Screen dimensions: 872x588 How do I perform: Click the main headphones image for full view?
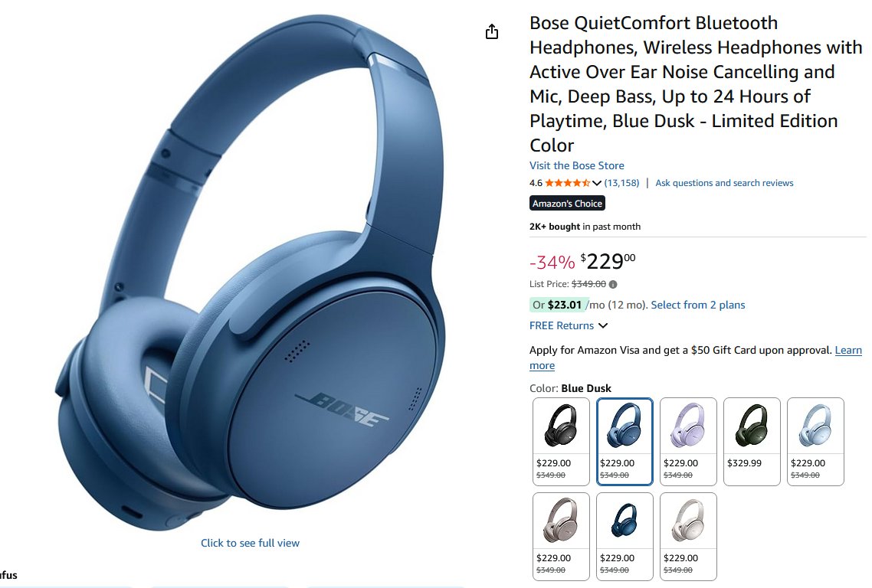(251, 273)
